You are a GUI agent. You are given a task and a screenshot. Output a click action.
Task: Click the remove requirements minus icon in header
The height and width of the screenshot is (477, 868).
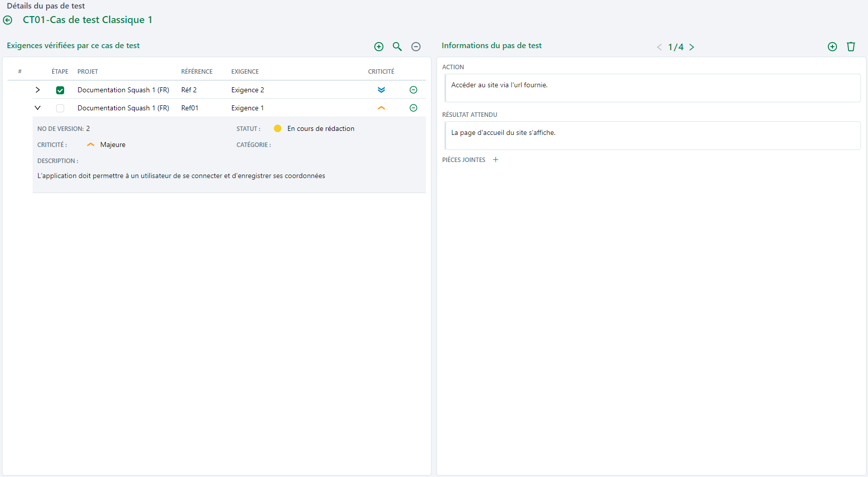point(415,47)
